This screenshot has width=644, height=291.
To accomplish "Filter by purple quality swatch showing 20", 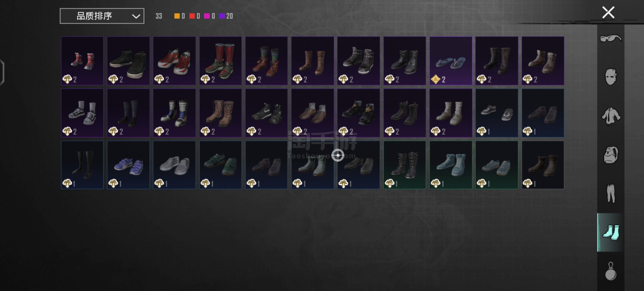I will pos(222,16).
